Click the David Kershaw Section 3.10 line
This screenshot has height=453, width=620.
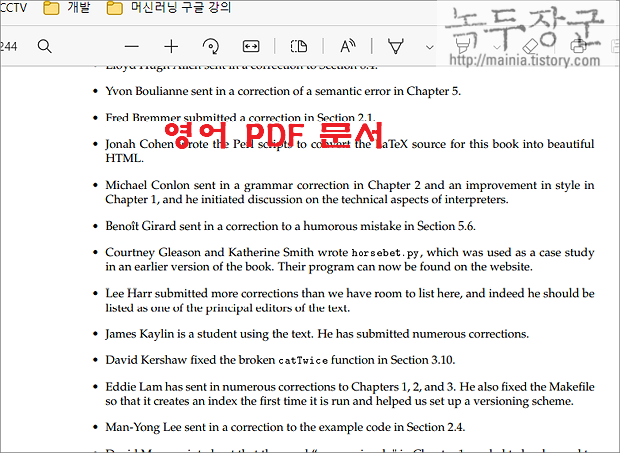tap(280, 360)
